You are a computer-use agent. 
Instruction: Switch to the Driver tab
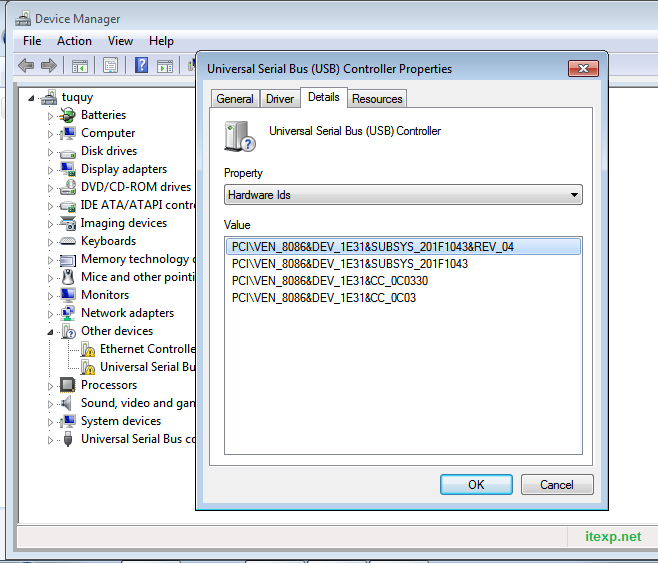(x=280, y=99)
